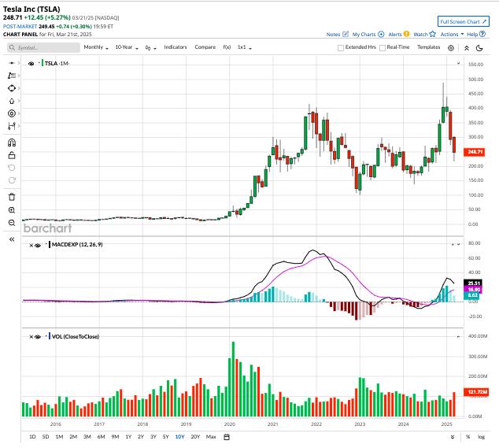Open Compare symbols
The image size is (499, 448).
pos(205,47)
